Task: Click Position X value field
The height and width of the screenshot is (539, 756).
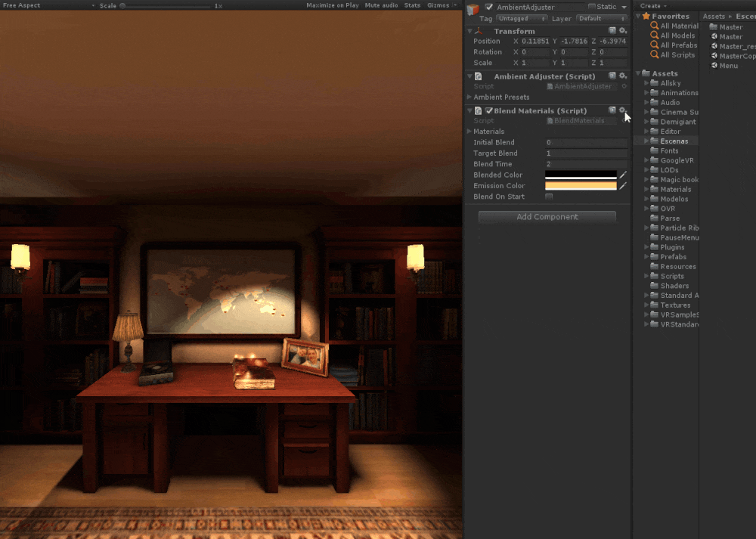Action: pyautogui.click(x=534, y=41)
